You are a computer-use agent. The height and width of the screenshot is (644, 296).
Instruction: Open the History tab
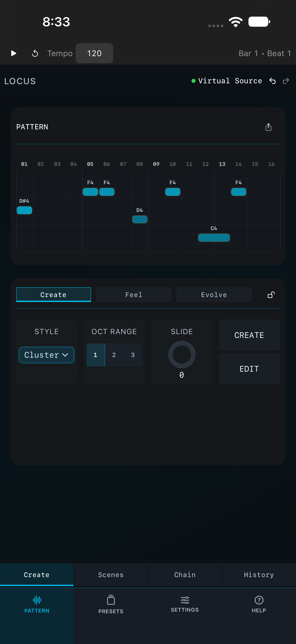[259, 574]
